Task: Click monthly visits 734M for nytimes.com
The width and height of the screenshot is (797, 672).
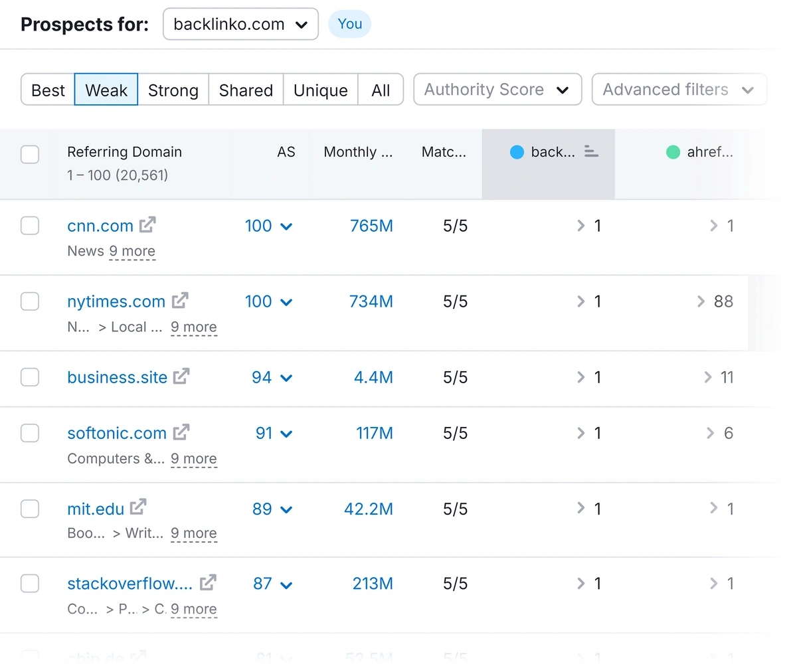Action: 371,301
